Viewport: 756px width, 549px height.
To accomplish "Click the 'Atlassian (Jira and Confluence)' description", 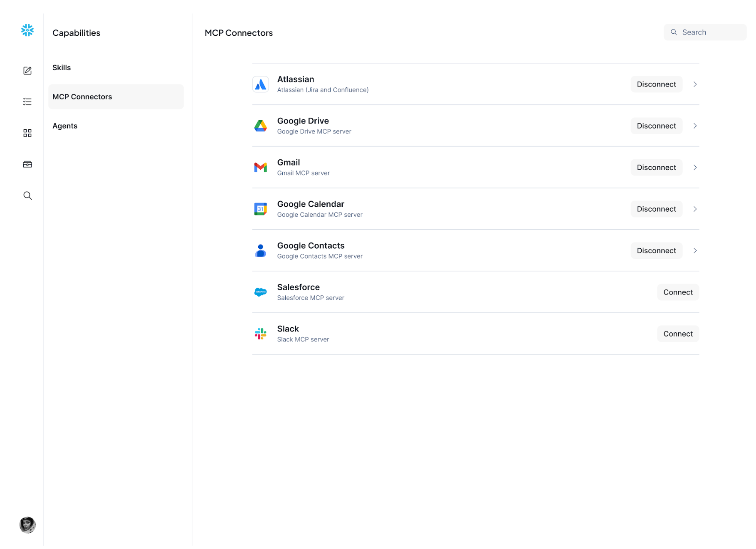I will coord(323,90).
